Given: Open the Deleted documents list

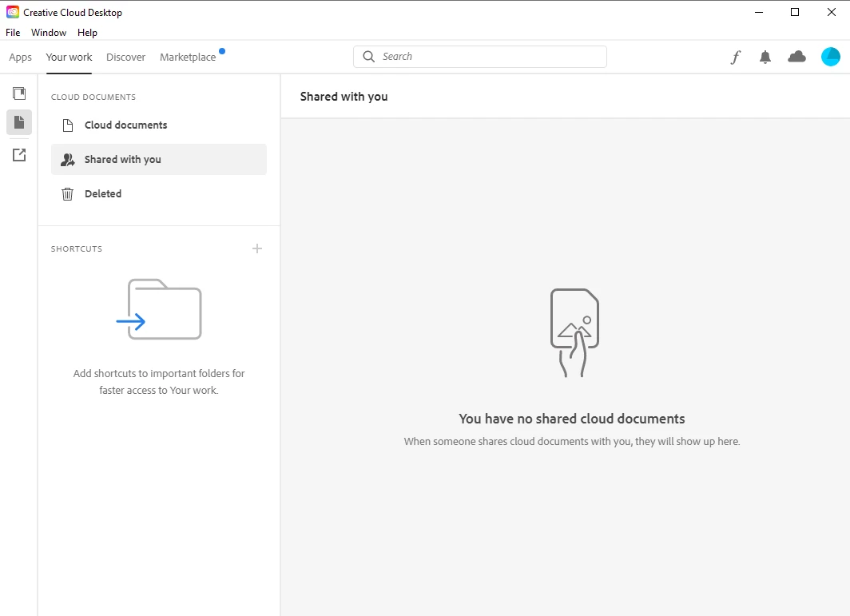Looking at the screenshot, I should 159,193.
